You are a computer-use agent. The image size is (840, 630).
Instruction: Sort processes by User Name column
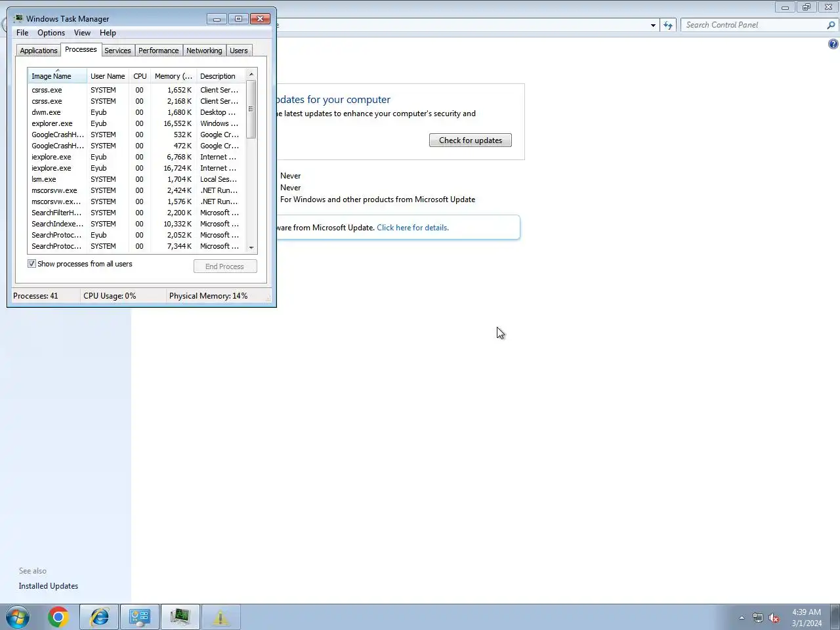(x=108, y=76)
